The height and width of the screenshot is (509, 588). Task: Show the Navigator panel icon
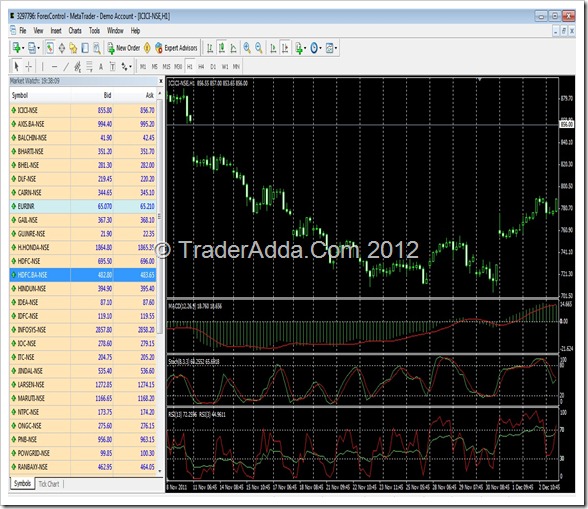click(74, 48)
